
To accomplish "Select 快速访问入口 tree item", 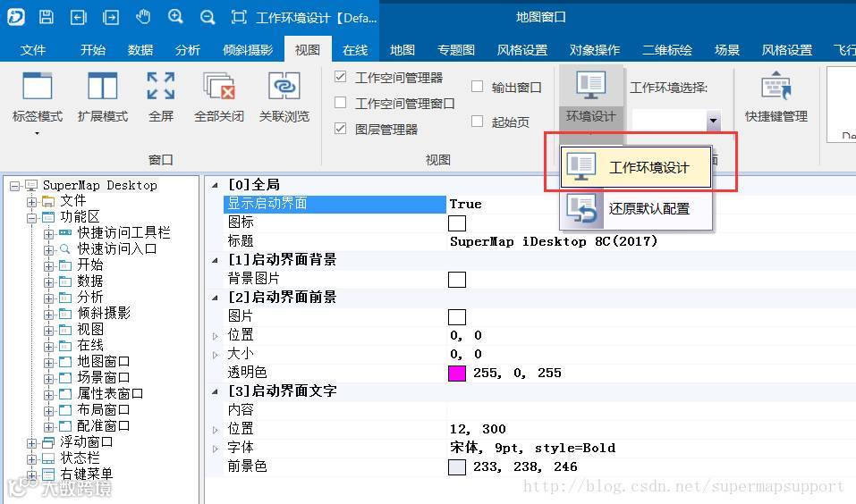I will tap(117, 249).
